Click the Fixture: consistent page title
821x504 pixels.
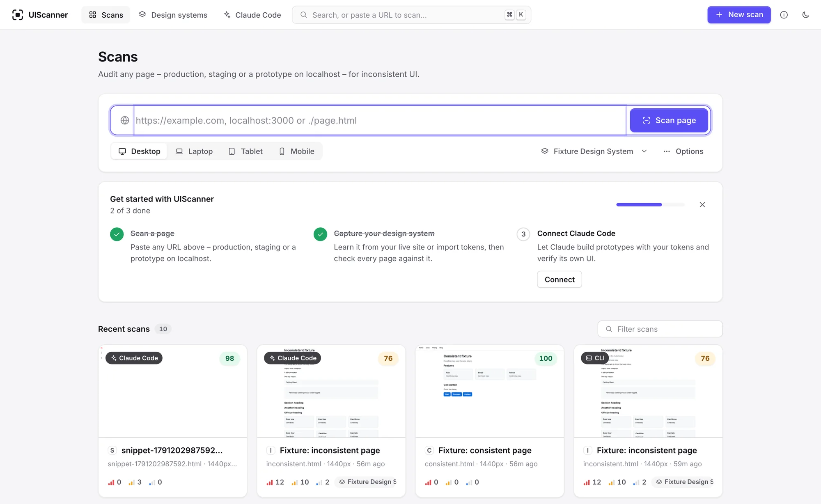[485, 450]
